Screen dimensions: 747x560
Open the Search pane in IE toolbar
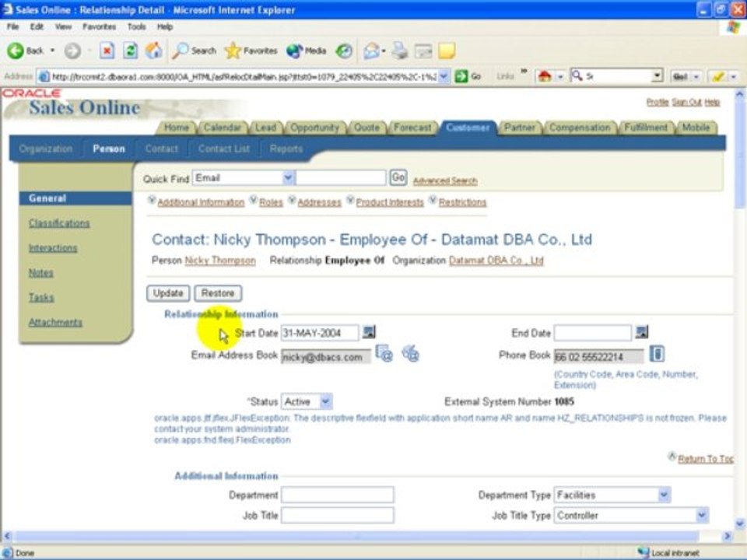coord(194,51)
